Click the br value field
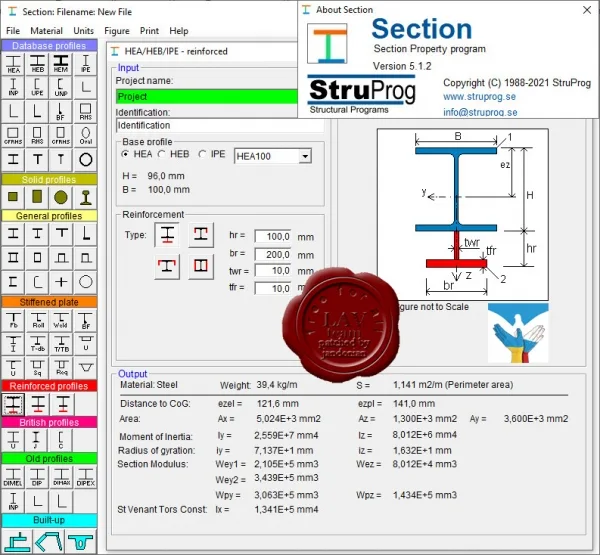Screen dimensions: 600x555 tap(273, 254)
